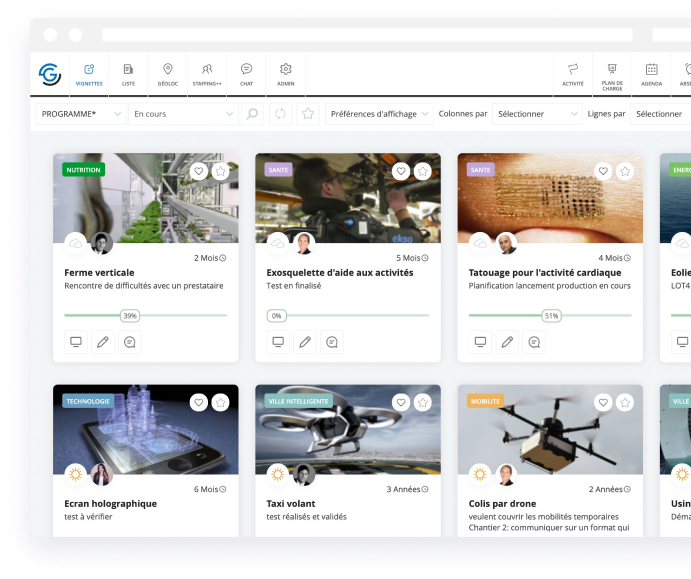The height and width of the screenshot is (579, 691).
Task: Open Préférences d'affichage menu
Action: pos(380,114)
